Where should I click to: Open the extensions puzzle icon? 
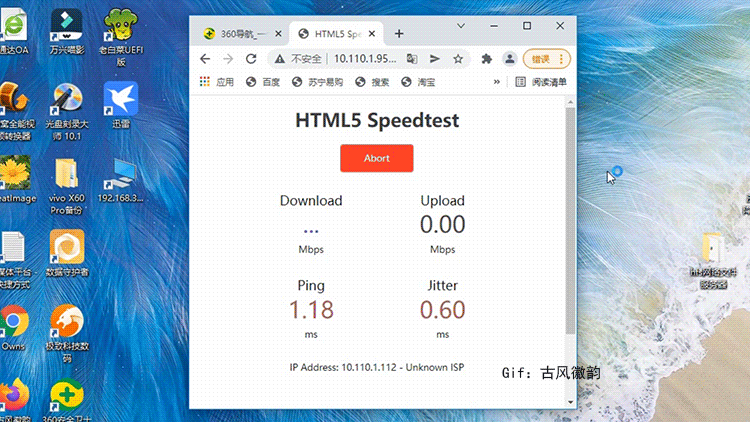(x=486, y=59)
